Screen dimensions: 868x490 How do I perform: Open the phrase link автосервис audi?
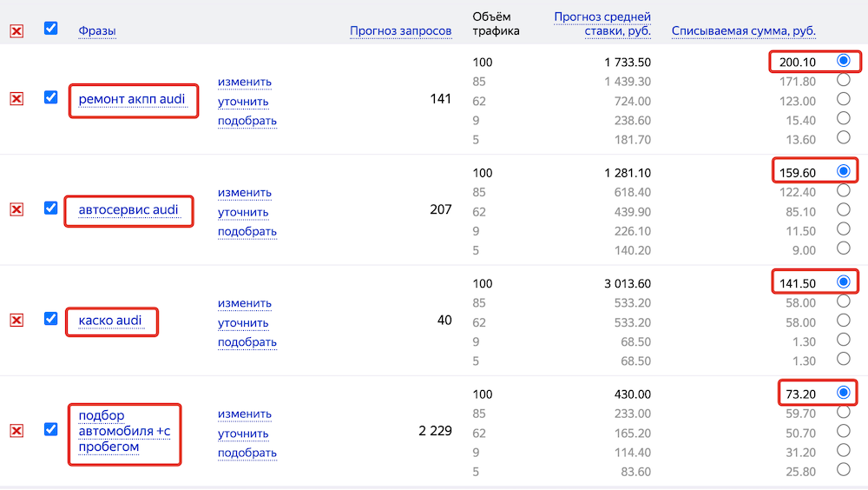click(128, 210)
